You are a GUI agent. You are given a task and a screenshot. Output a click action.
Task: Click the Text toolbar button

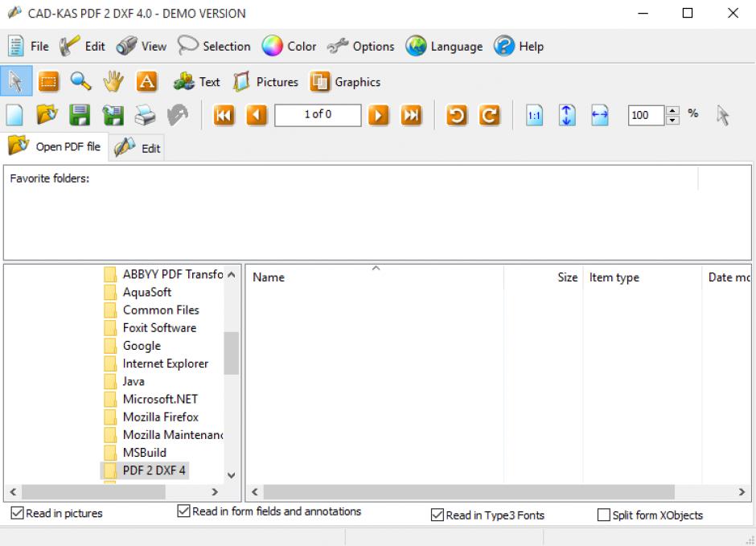[x=197, y=82]
